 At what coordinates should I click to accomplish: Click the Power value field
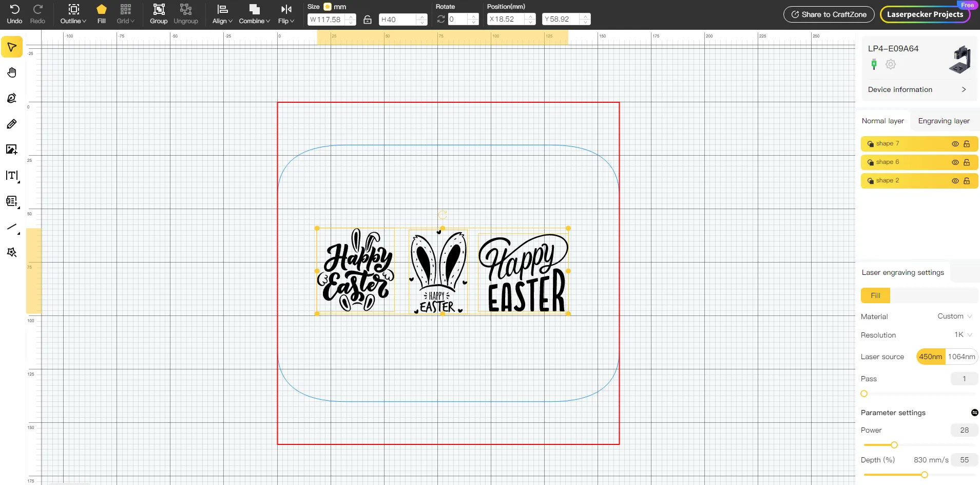[964, 430]
